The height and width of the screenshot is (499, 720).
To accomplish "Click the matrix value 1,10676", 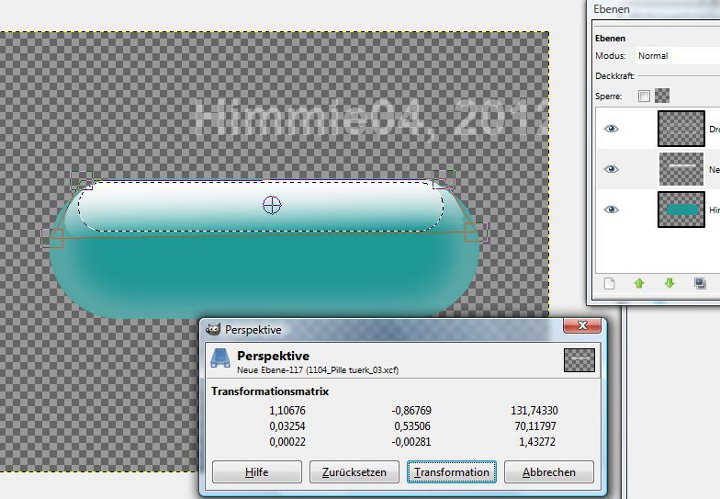I will pyautogui.click(x=287, y=410).
